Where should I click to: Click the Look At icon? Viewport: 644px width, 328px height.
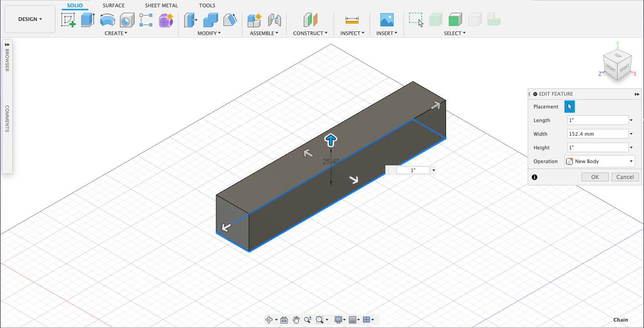[x=284, y=320]
